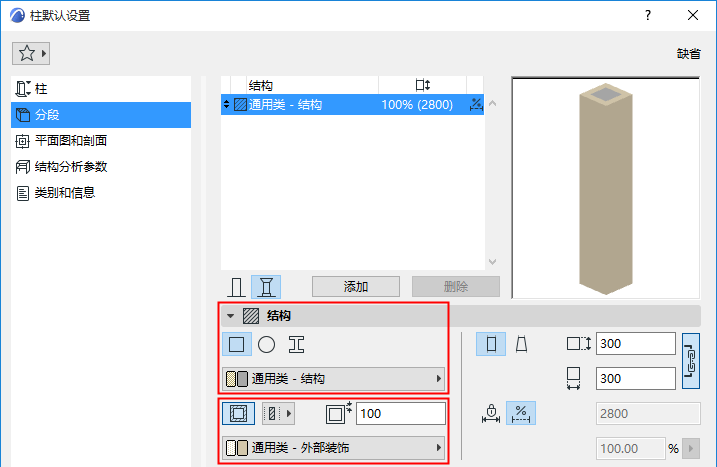Click the 缺省 label
The width and height of the screenshot is (717, 467).
point(688,54)
